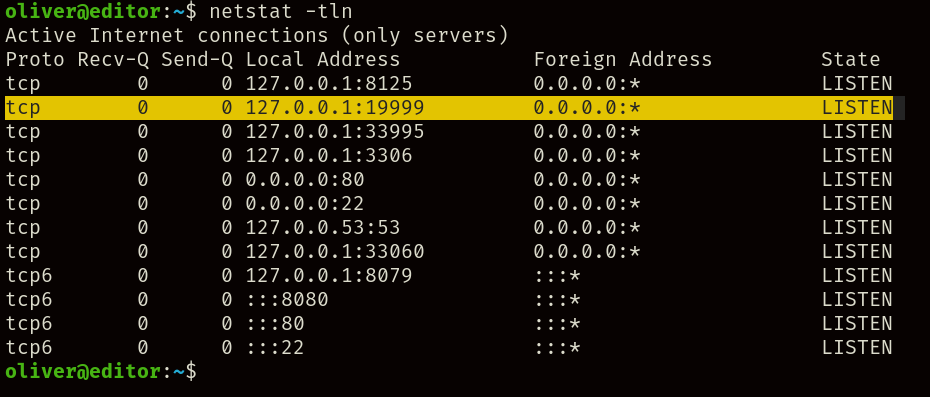Viewport: 930px width, 397px height.
Task: Click the first oliver@editor prompt text
Action: (82, 11)
